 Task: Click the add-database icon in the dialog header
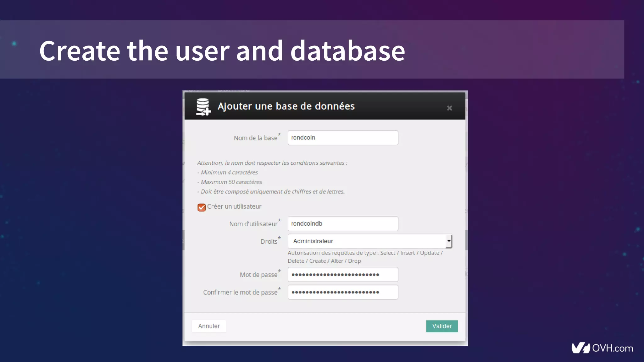(x=203, y=107)
